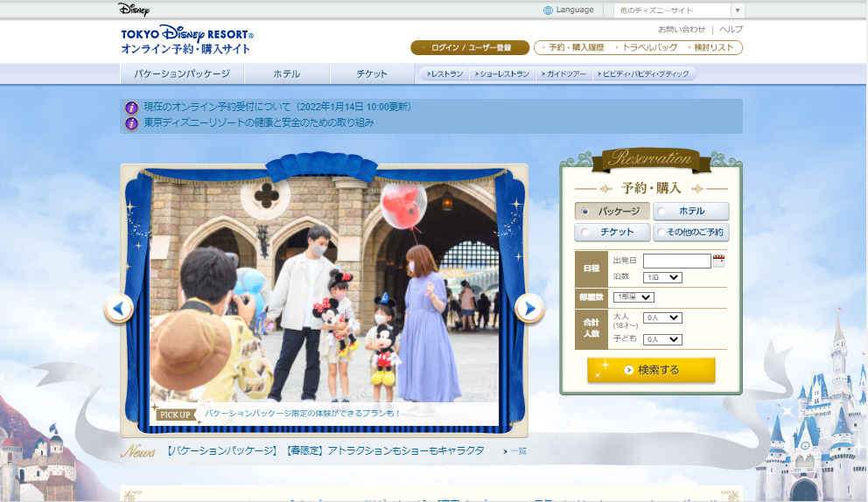The height and width of the screenshot is (502, 868).
Task: Click the news headline 【バケーションパッケージ】【春限定】
Action: point(325,451)
